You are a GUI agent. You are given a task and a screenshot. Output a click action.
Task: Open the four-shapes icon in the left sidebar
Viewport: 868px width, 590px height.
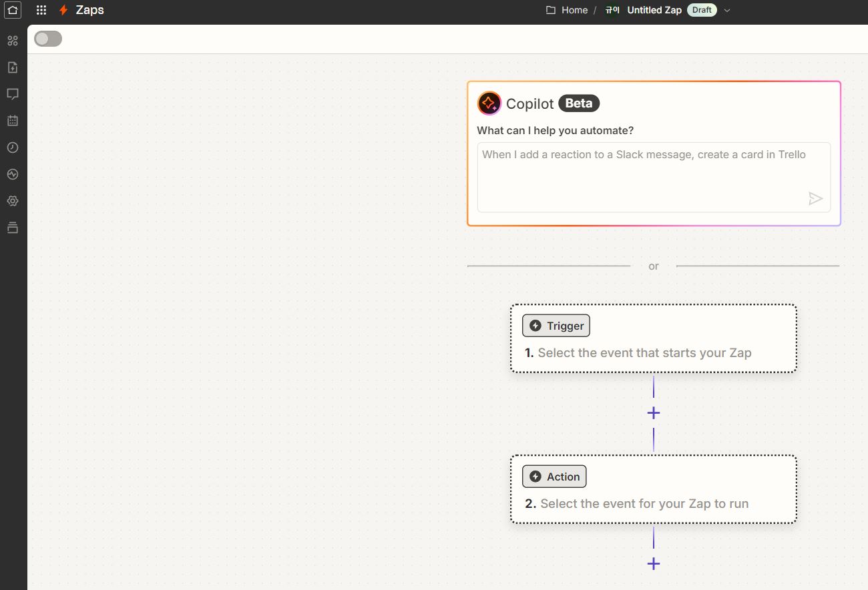coord(13,41)
